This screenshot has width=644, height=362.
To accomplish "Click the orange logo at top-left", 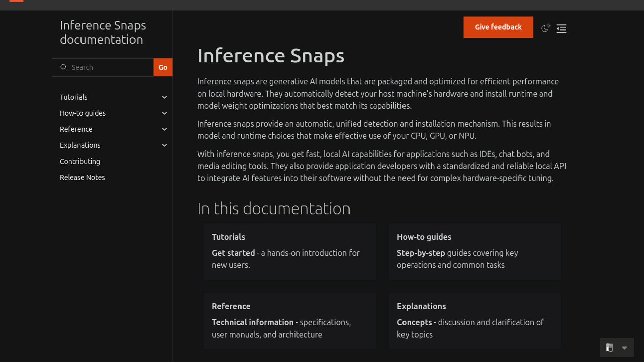I will [16, 1].
